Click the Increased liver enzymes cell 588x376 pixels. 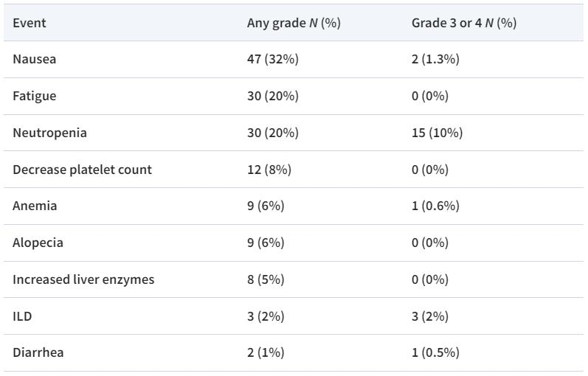click(x=83, y=279)
